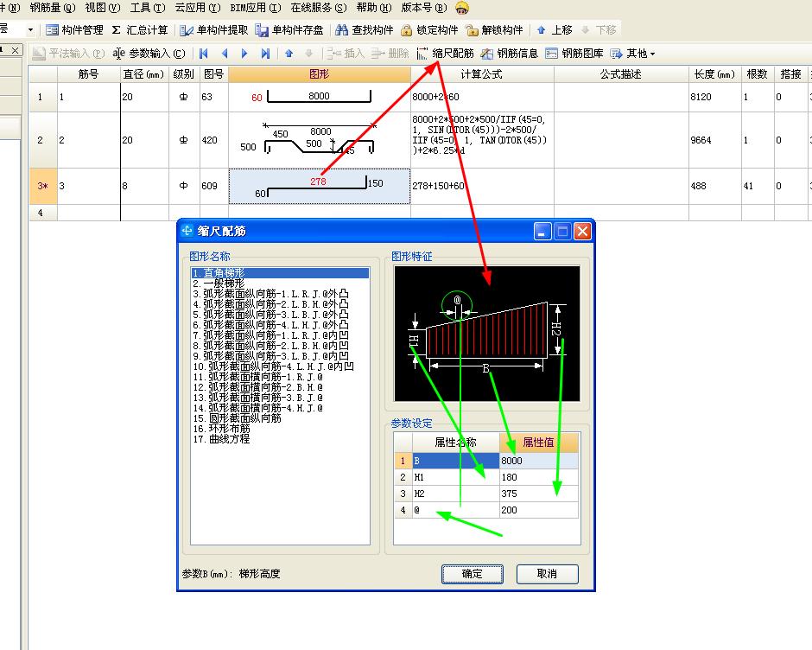This screenshot has width=812, height=650.
Task: Select 3.弧形截面纵向筋-1.L.R.J.@外凸
Action: pyautogui.click(x=280, y=294)
